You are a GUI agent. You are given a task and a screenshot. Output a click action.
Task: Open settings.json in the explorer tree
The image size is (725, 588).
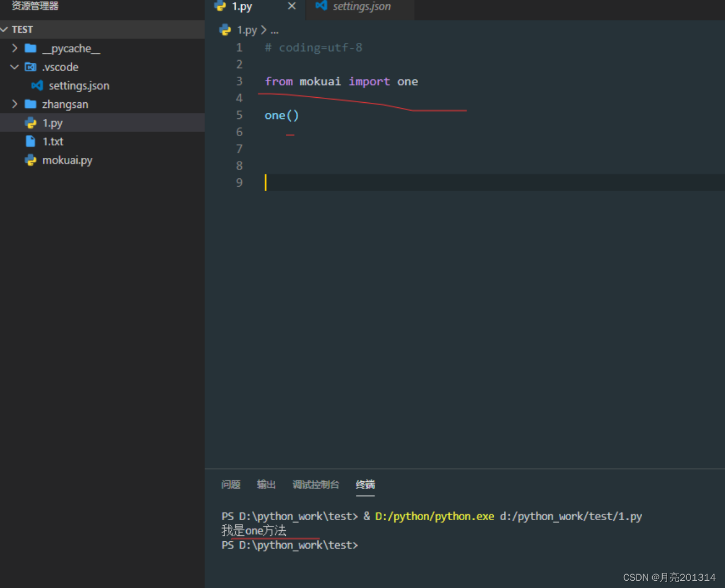[x=102, y=86]
